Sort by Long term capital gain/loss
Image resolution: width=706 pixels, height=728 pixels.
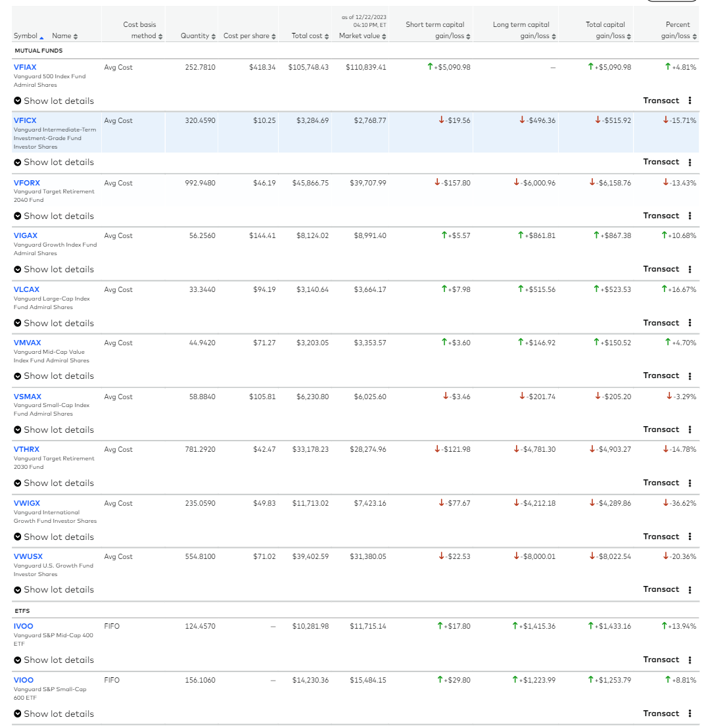(x=524, y=30)
